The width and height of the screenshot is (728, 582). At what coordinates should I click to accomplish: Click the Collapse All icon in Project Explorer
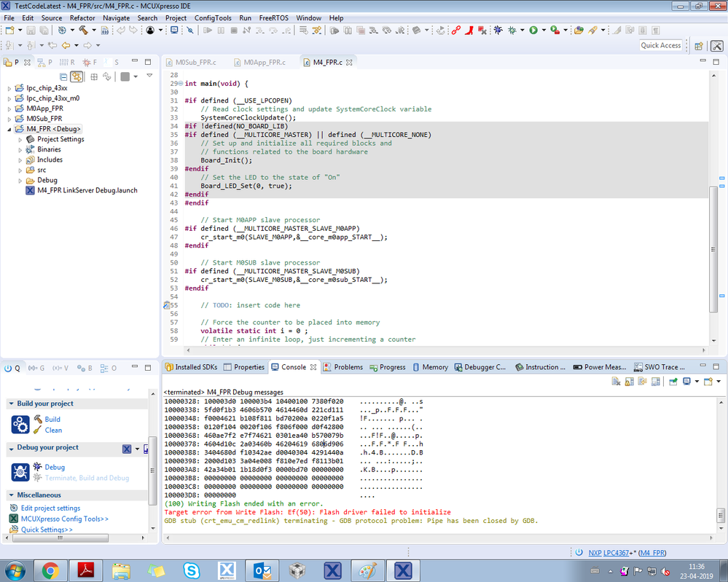(x=63, y=76)
